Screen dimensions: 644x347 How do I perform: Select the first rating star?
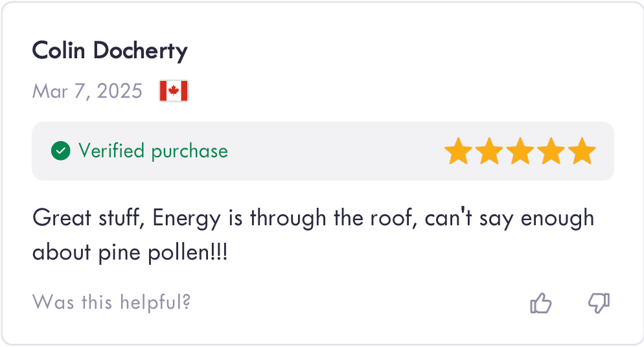457,151
